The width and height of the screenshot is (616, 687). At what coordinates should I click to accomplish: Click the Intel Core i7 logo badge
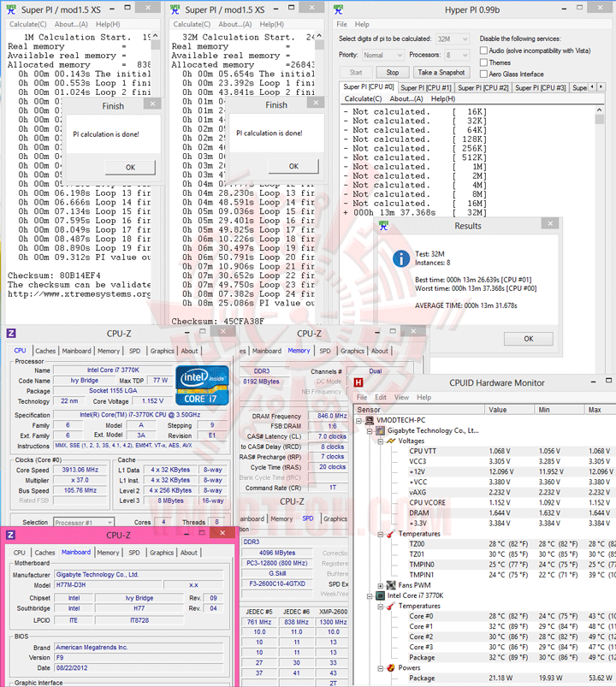tap(202, 385)
